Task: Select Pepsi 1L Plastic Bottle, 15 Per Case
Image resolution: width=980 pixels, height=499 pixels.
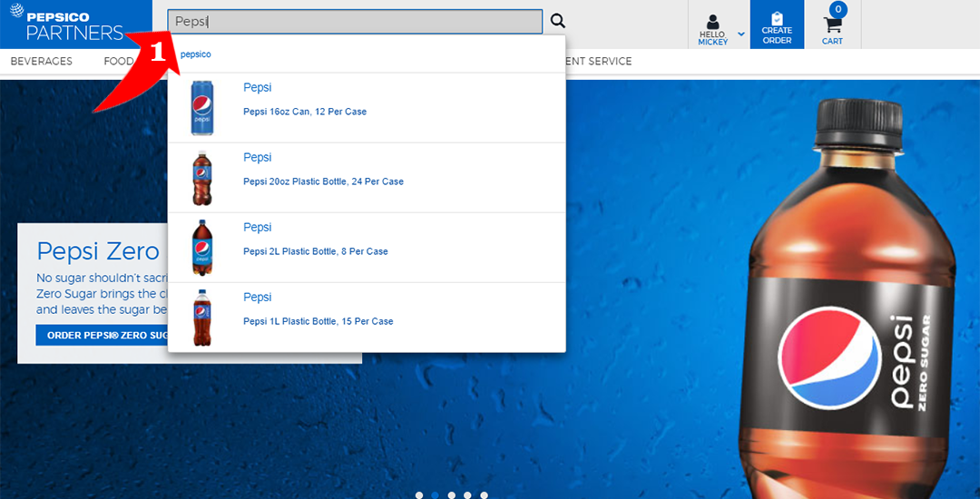Action: pyautogui.click(x=318, y=322)
